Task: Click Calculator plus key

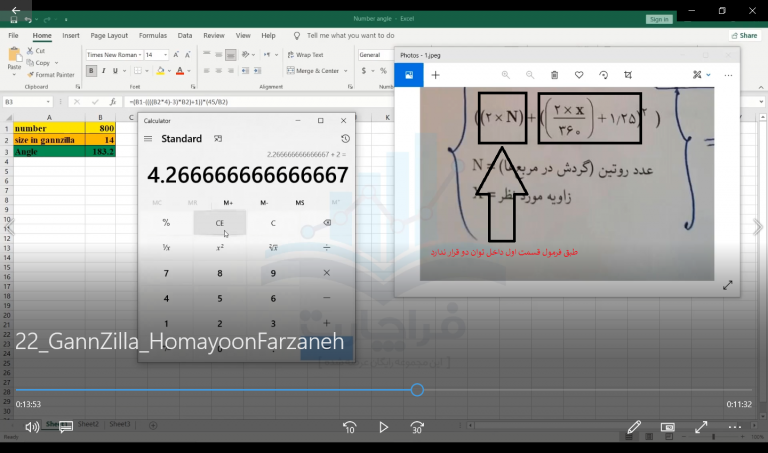Action: point(327,323)
